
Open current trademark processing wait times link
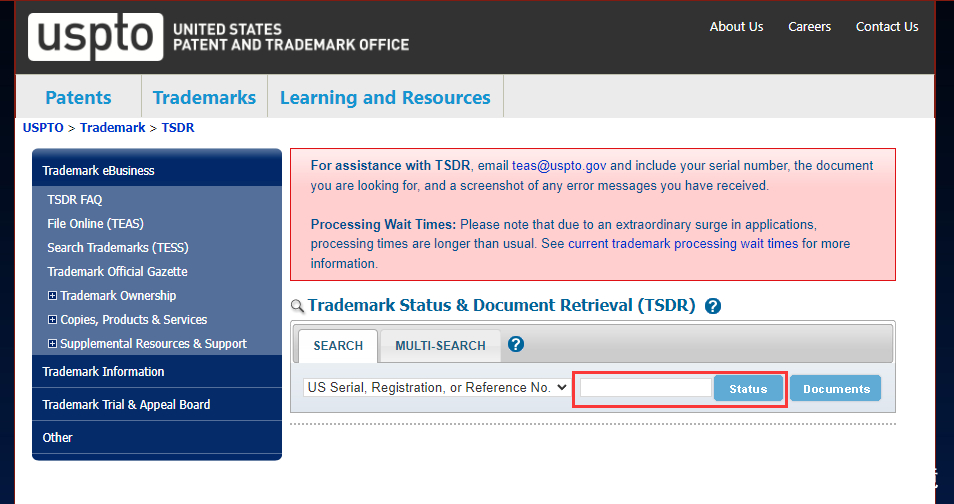click(683, 244)
